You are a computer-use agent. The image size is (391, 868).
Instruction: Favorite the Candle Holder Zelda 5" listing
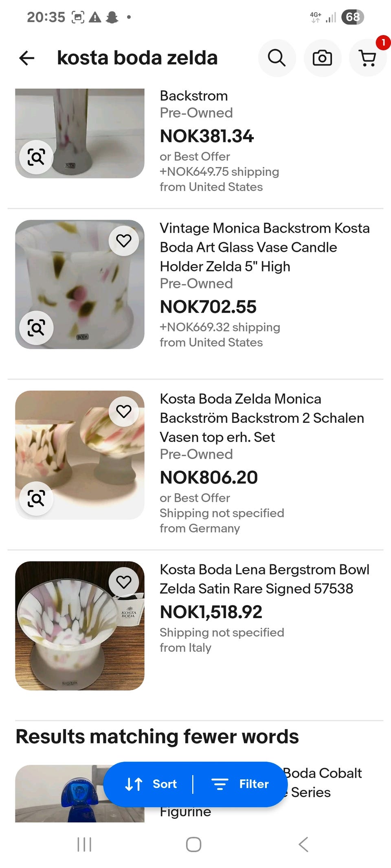(x=124, y=241)
